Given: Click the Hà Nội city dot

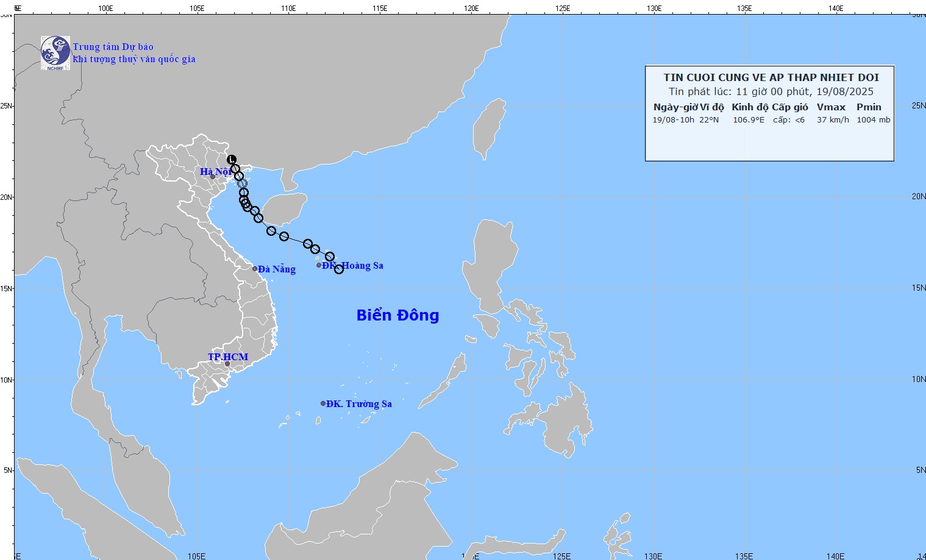Looking at the screenshot, I should pos(213,177).
